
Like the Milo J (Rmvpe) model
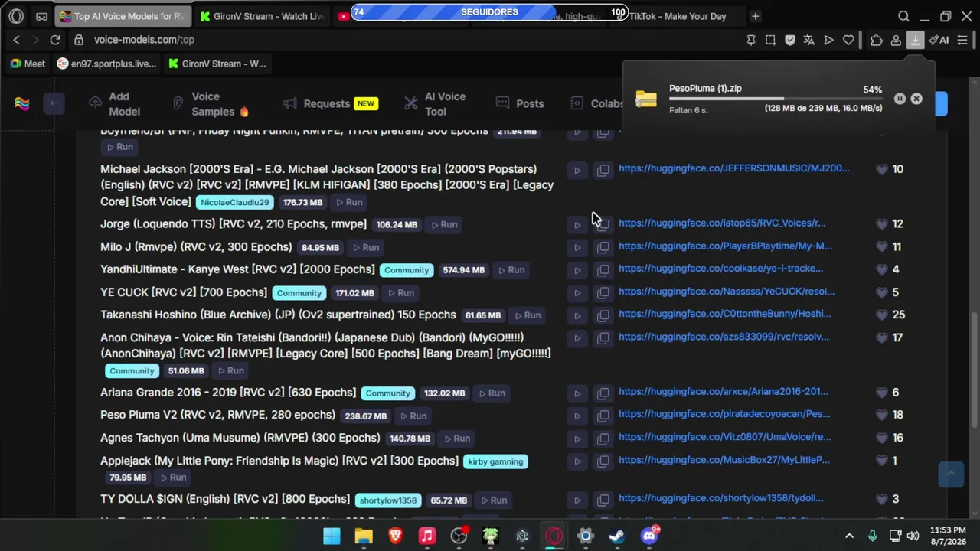(x=881, y=246)
